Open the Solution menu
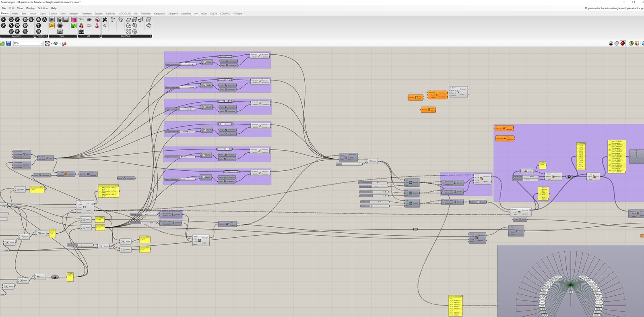Screen dimensions: 644x317 [43, 8]
